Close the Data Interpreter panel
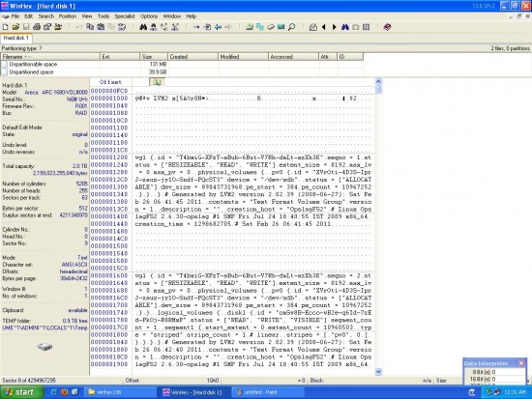532x399 pixels. tap(521, 363)
